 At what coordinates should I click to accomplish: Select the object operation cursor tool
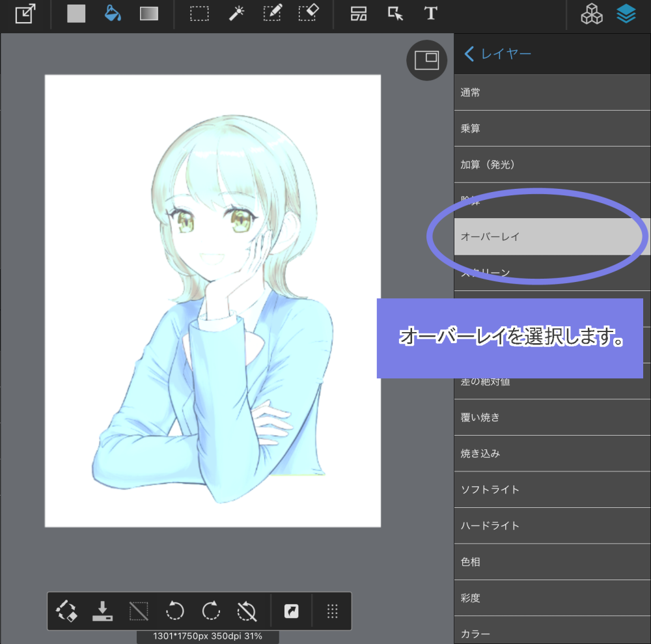click(395, 14)
